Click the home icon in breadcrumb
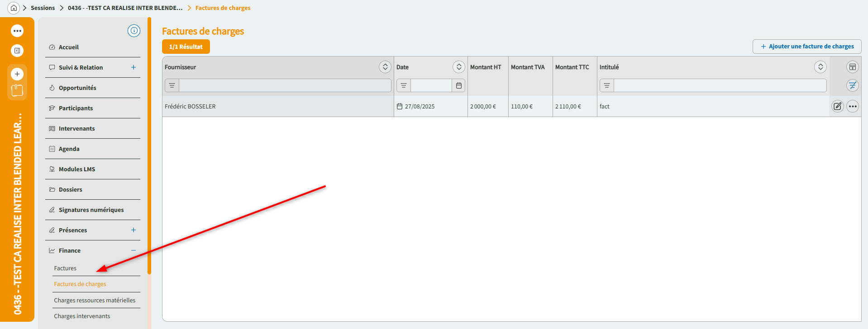The image size is (868, 329). 14,8
